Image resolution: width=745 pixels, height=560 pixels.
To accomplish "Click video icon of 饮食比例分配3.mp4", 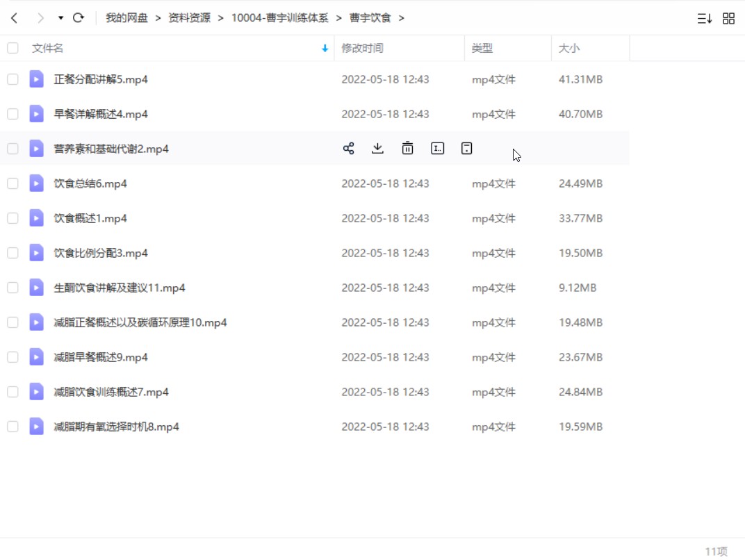I will click(x=37, y=252).
